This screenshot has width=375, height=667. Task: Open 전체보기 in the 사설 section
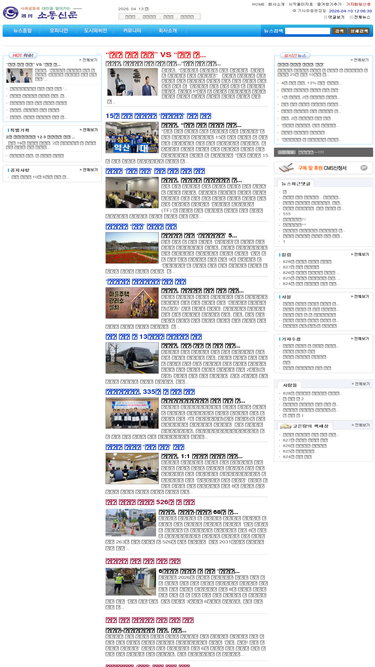360,296
